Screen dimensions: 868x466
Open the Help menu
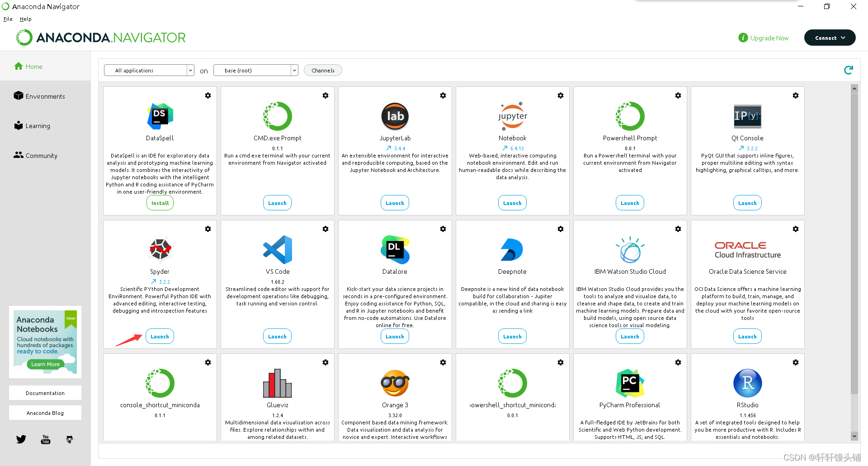pos(26,19)
